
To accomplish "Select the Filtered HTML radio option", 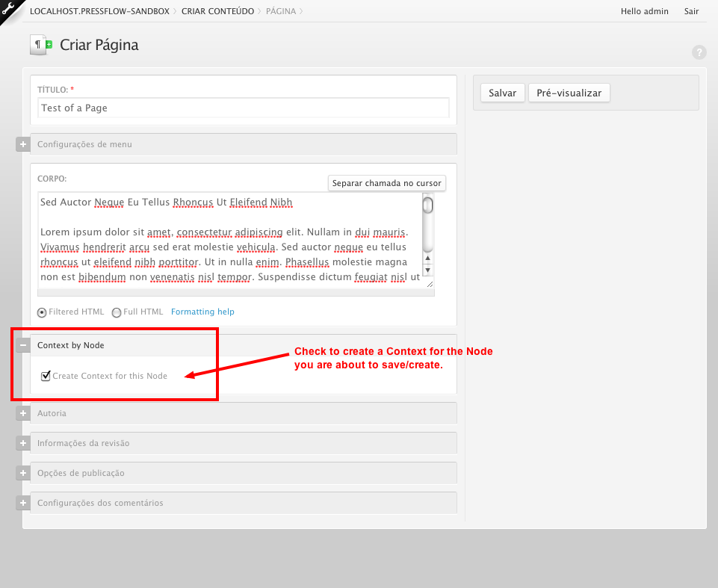I will (x=42, y=312).
